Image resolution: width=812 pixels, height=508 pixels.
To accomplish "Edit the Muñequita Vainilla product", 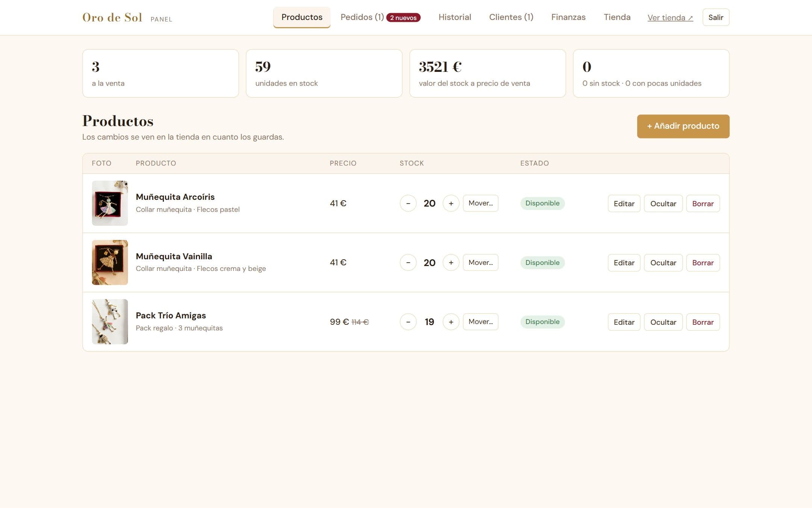I will pyautogui.click(x=624, y=263).
